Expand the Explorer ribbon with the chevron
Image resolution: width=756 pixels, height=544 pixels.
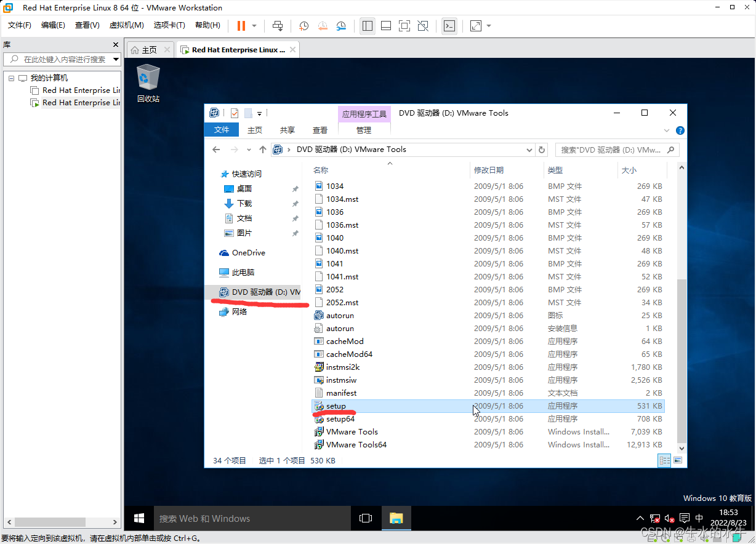click(667, 130)
